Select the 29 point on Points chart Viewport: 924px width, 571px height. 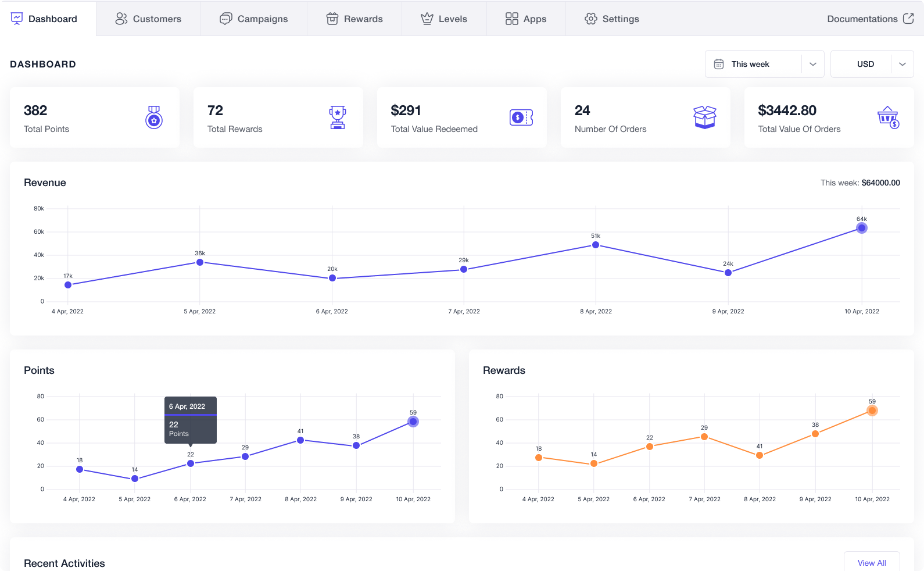click(x=245, y=456)
